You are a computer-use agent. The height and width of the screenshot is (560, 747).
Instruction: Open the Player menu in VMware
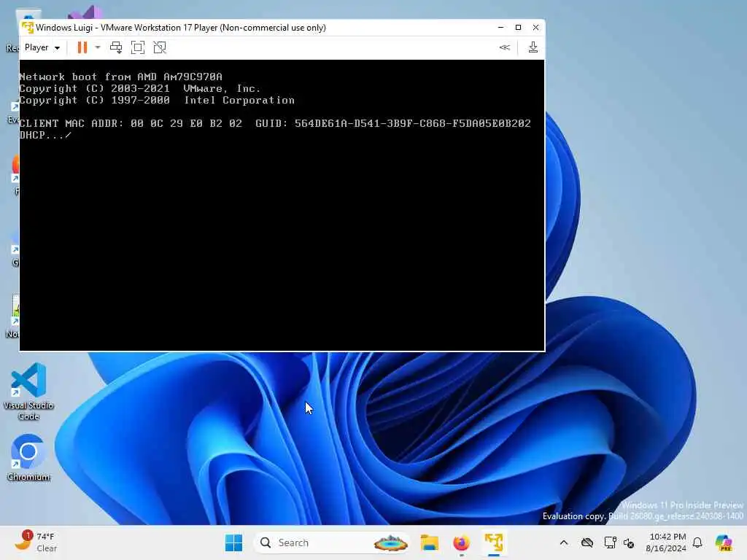tap(42, 47)
